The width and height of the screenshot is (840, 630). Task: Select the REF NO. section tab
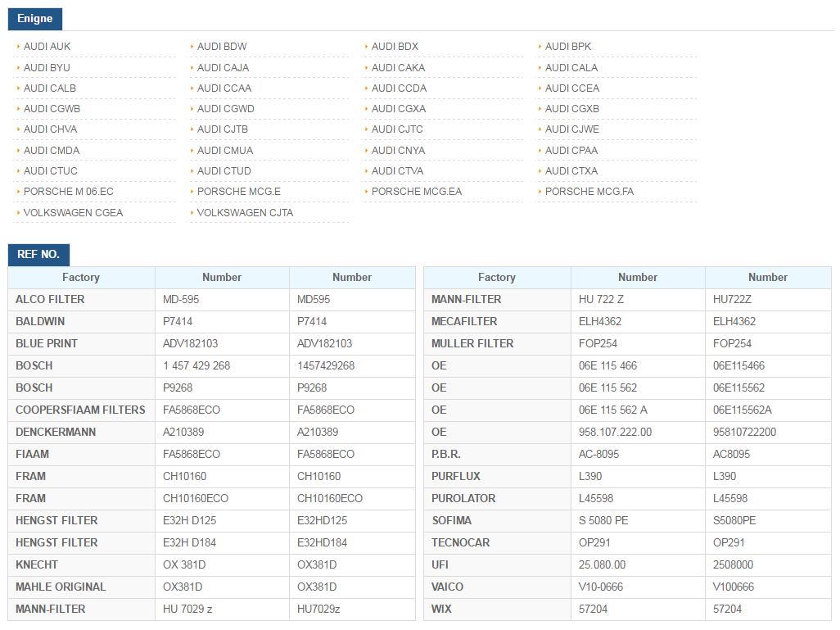(38, 255)
